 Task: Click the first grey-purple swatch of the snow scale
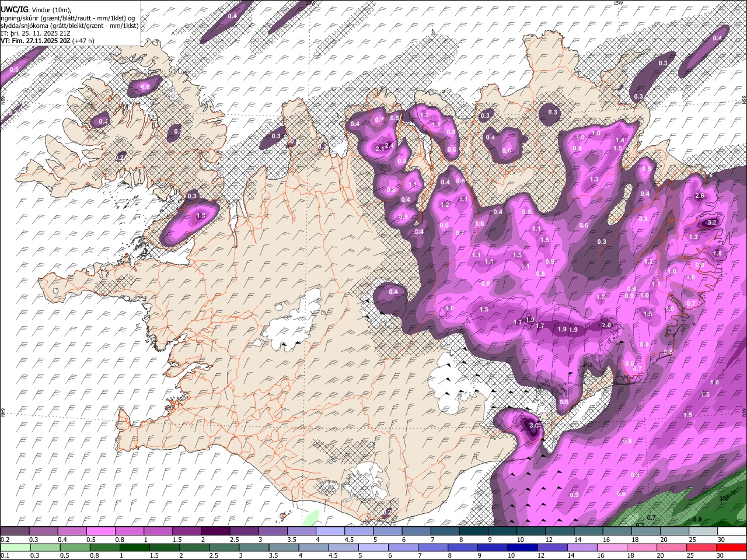(15, 531)
